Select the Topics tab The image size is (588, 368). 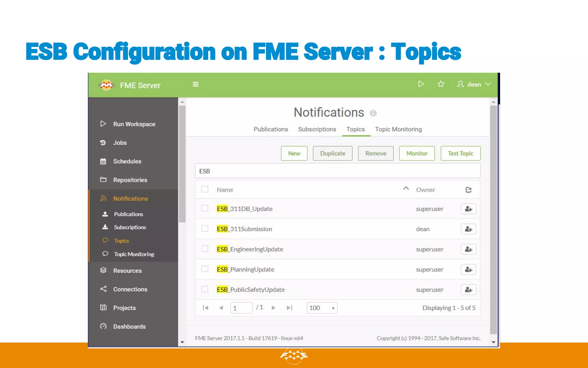pos(355,129)
